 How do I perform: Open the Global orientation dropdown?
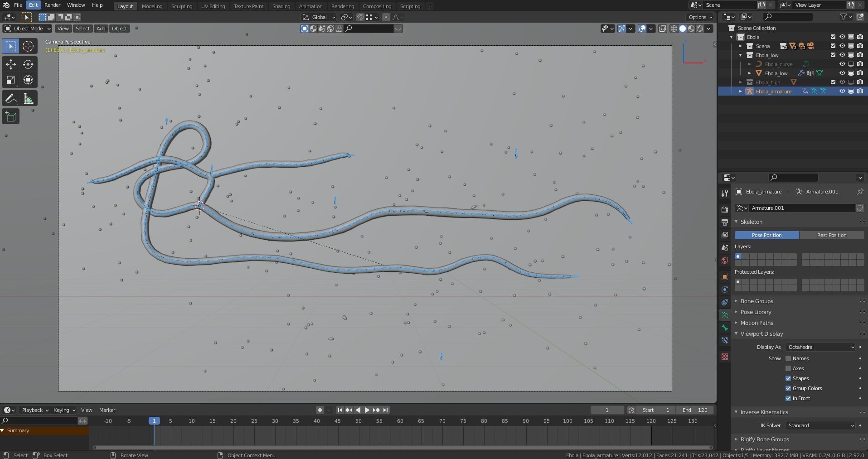(x=320, y=17)
